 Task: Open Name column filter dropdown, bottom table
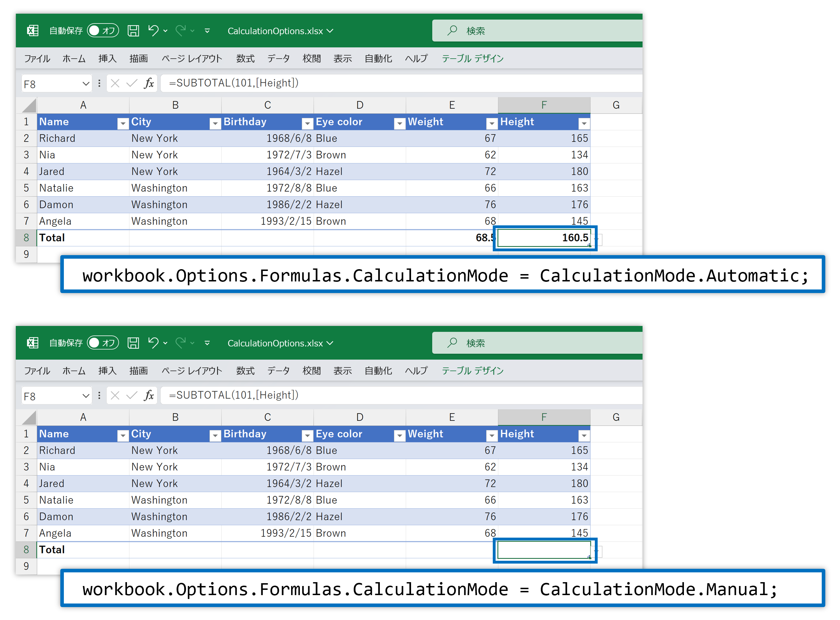[123, 435]
